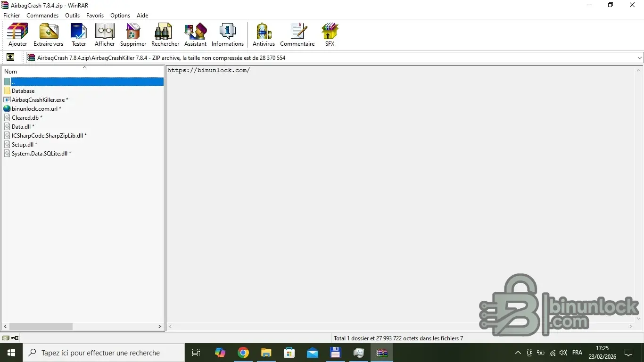Select AirbagCrashKiller.exe in file list
644x362 pixels.
click(38, 100)
